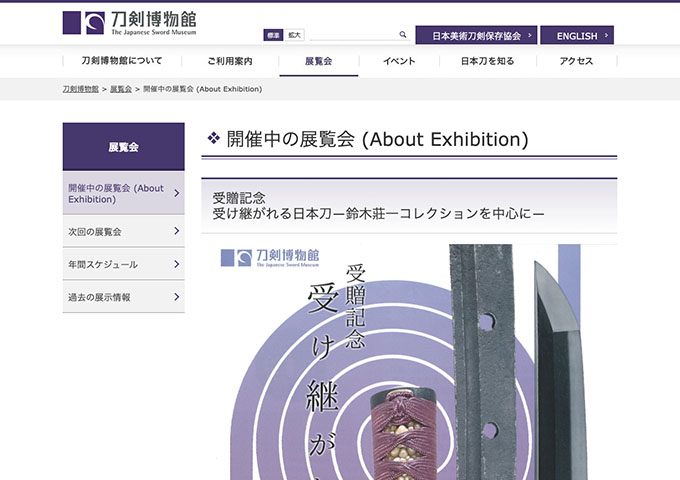
Task: Open 過去の展示情報 in sidebar
Action: [124, 297]
